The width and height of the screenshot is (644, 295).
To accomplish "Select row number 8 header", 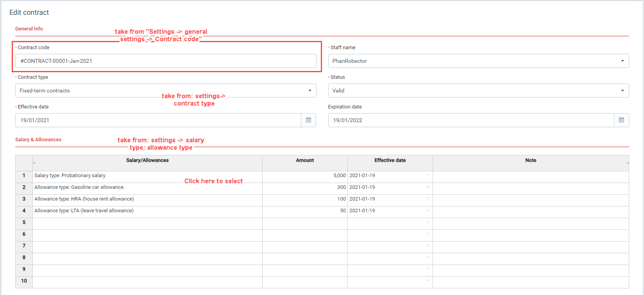I will point(24,259).
